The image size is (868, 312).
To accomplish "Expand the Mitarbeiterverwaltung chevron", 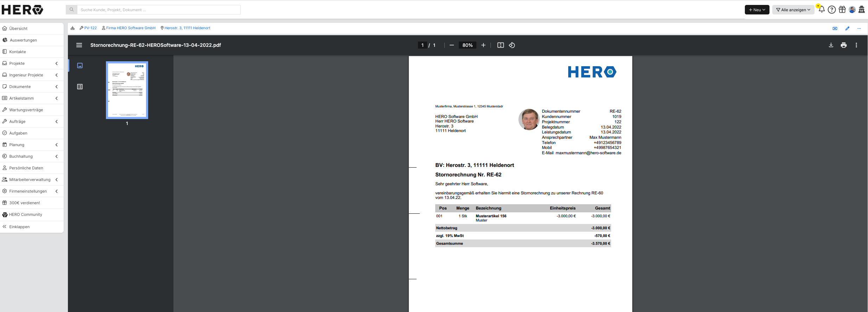I will [57, 180].
